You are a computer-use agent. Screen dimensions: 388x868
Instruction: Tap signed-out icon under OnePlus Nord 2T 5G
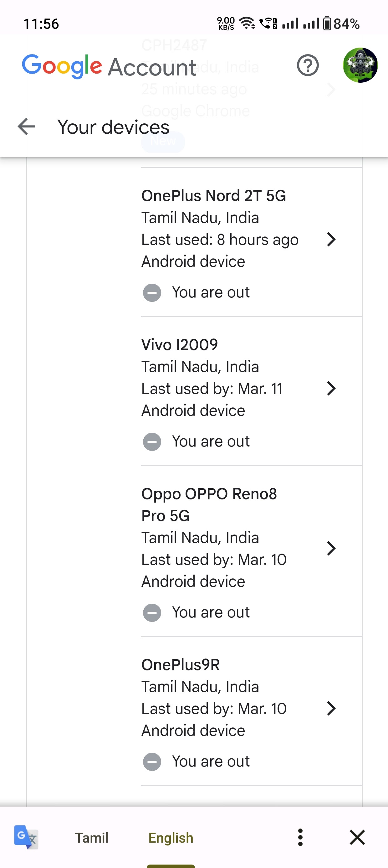click(x=152, y=292)
